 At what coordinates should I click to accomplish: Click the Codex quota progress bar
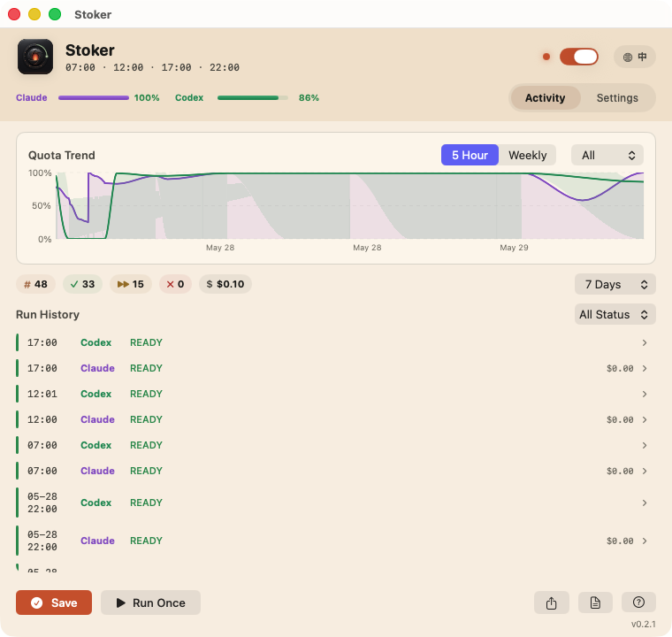pyautogui.click(x=252, y=98)
